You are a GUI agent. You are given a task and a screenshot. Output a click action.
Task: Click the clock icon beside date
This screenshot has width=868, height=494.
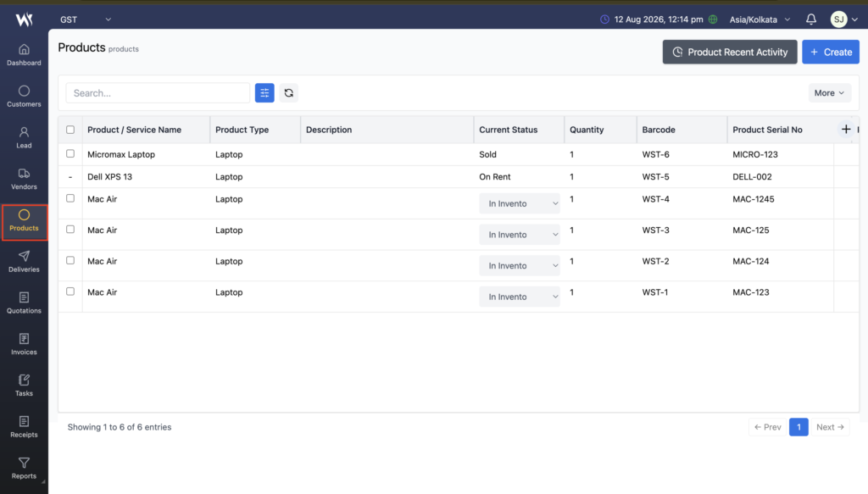[604, 19]
